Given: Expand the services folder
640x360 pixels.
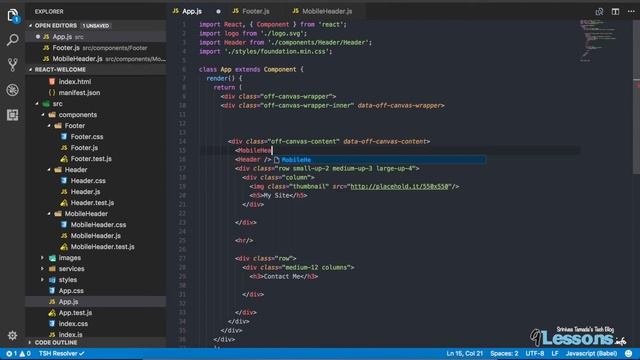Looking at the screenshot, I should coord(71,269).
